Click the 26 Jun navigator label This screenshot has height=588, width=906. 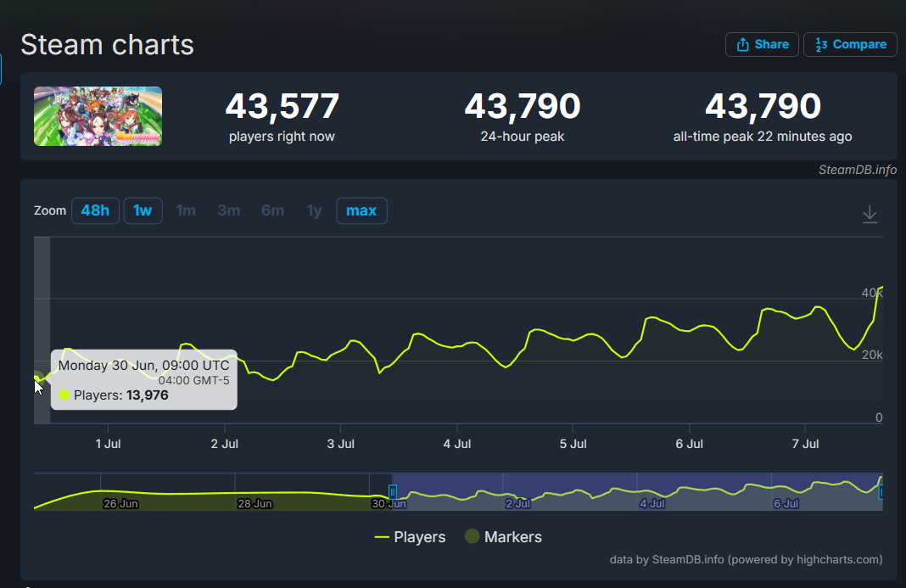click(x=120, y=504)
